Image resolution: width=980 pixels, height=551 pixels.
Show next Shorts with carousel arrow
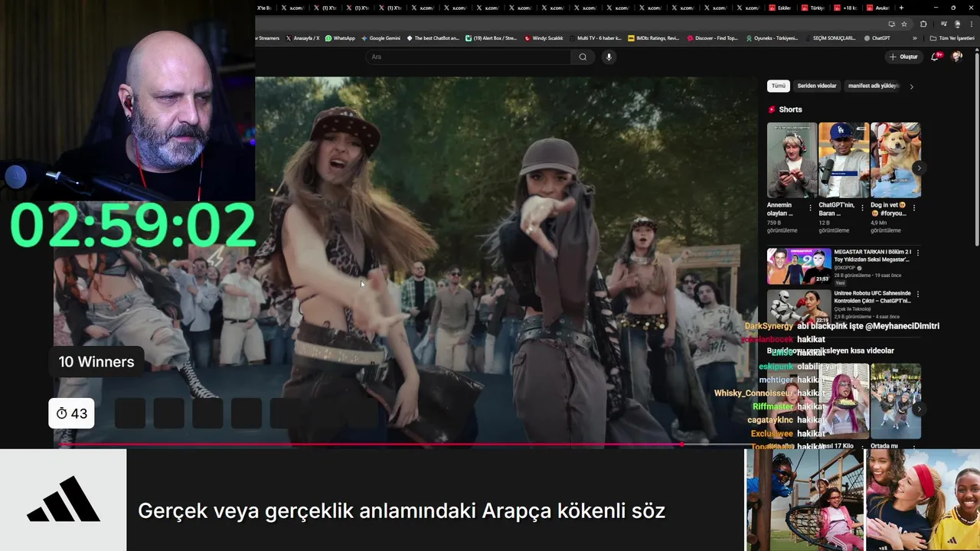coord(919,168)
